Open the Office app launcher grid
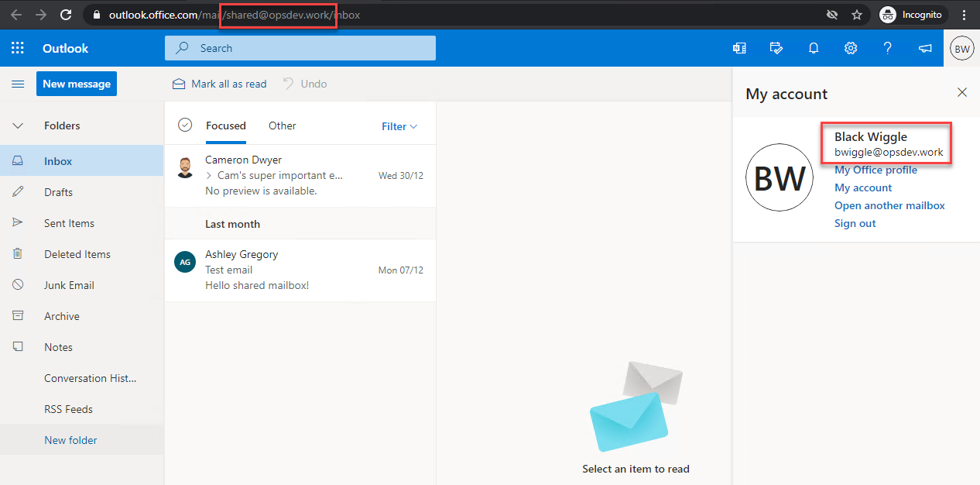Image resolution: width=980 pixels, height=485 pixels. [x=17, y=48]
